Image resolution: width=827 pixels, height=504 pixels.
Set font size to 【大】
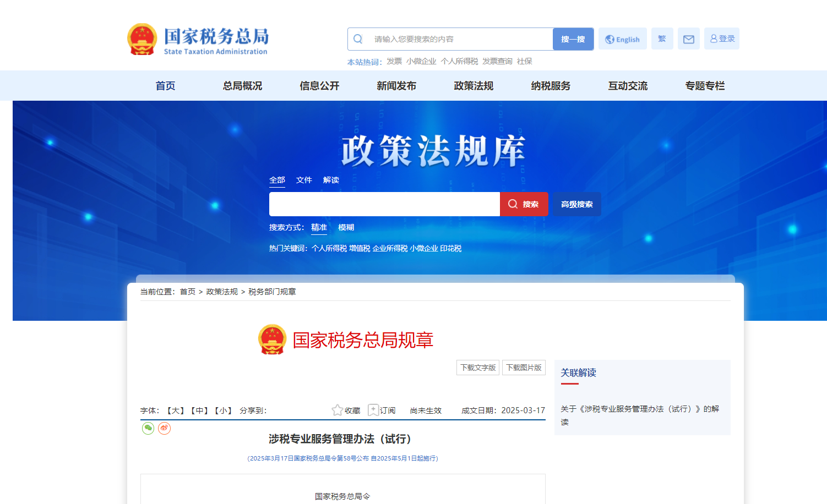pyautogui.click(x=176, y=410)
